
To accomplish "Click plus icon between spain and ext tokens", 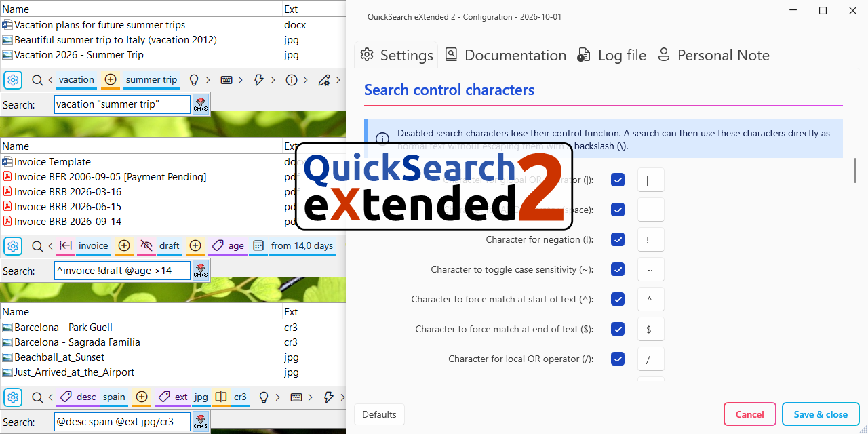I will [142, 397].
